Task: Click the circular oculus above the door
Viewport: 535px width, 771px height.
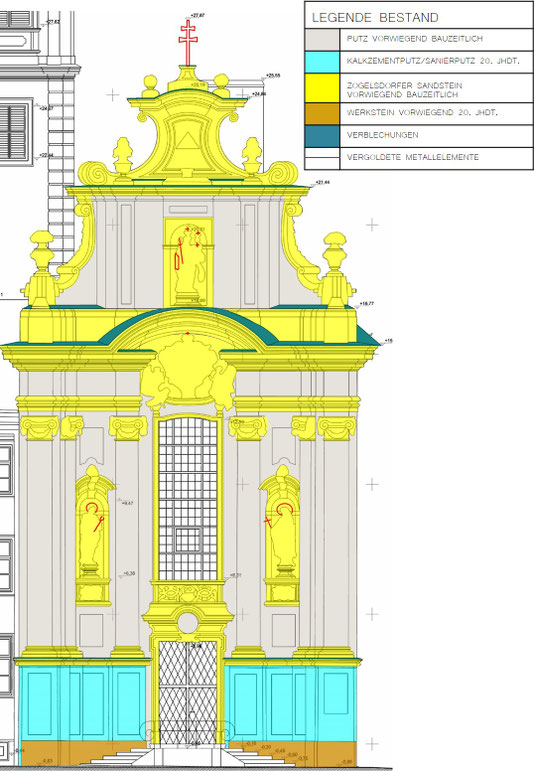Action: tap(188, 623)
